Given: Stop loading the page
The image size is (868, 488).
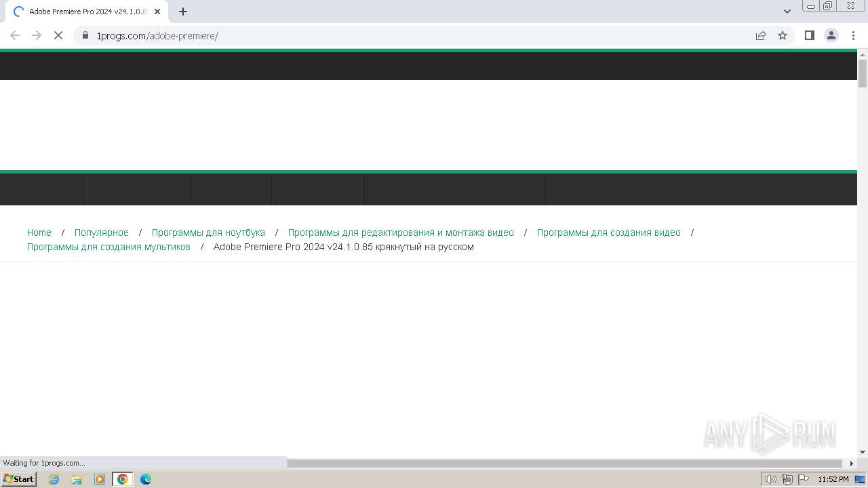Looking at the screenshot, I should pyautogui.click(x=58, y=35).
